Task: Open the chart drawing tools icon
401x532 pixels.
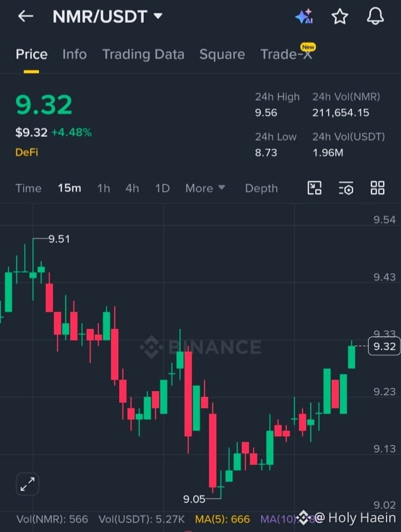Action: click(x=315, y=188)
